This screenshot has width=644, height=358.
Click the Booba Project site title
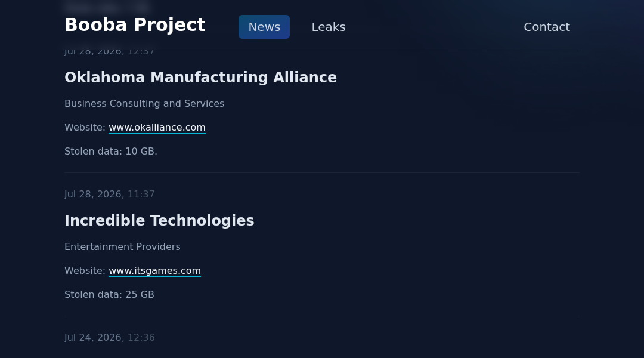[135, 24]
